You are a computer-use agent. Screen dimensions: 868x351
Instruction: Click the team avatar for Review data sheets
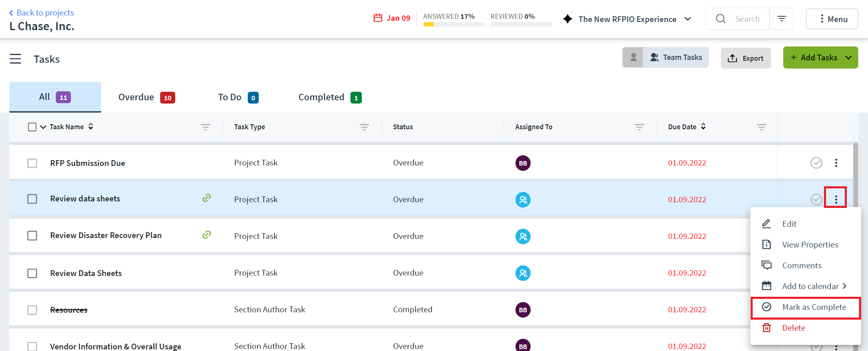click(523, 200)
